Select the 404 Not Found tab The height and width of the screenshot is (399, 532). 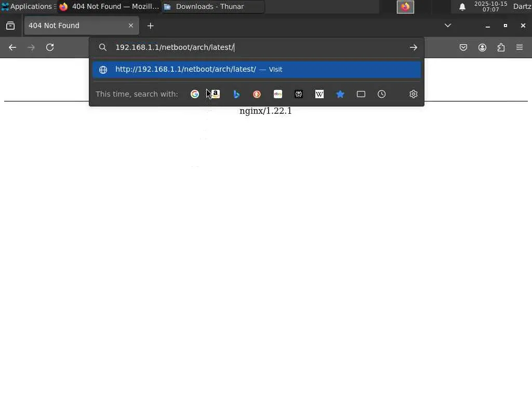[x=82, y=25]
